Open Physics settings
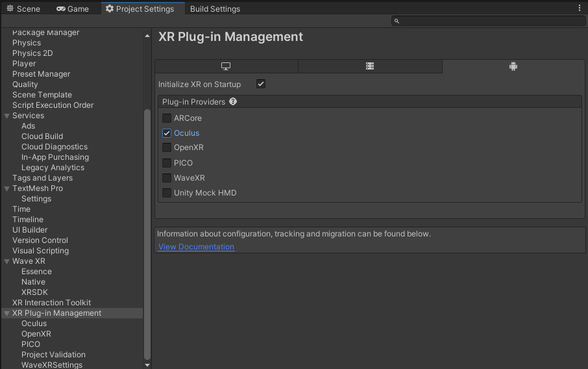Image resolution: width=588 pixels, height=369 pixels. (27, 43)
